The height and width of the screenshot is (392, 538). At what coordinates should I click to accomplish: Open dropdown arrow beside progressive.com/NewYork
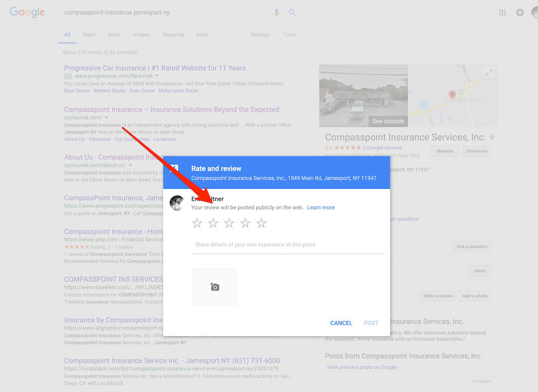click(157, 76)
